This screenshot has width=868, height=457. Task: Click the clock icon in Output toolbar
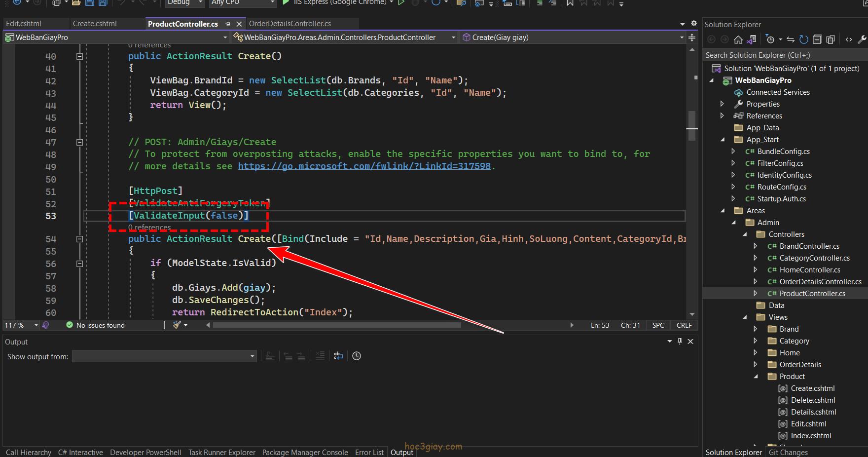[357, 356]
